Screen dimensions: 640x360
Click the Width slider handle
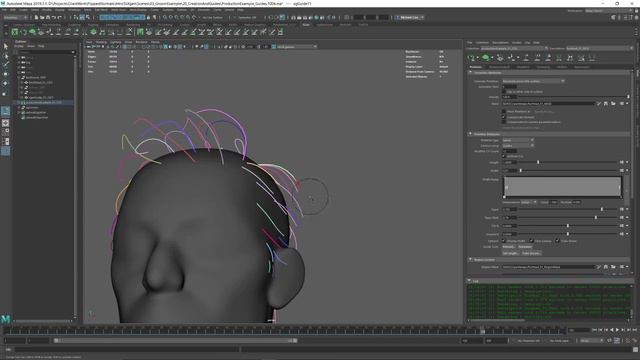tap(521, 170)
